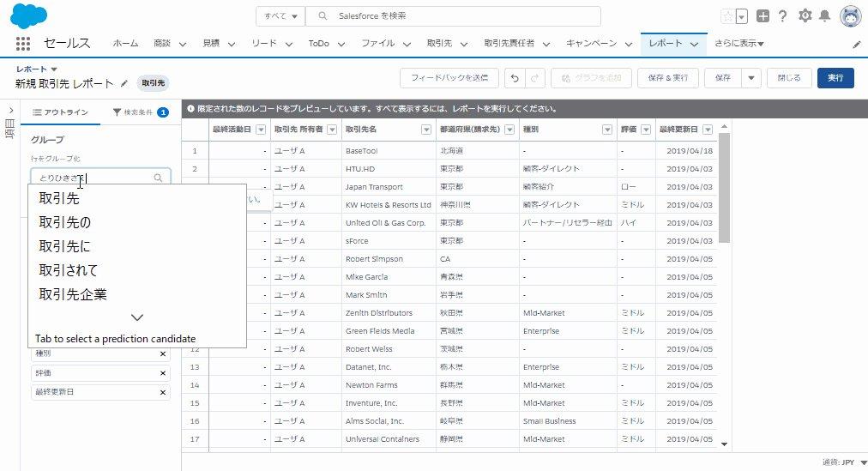
Task: Click the 閉じる button
Action: coord(789,78)
